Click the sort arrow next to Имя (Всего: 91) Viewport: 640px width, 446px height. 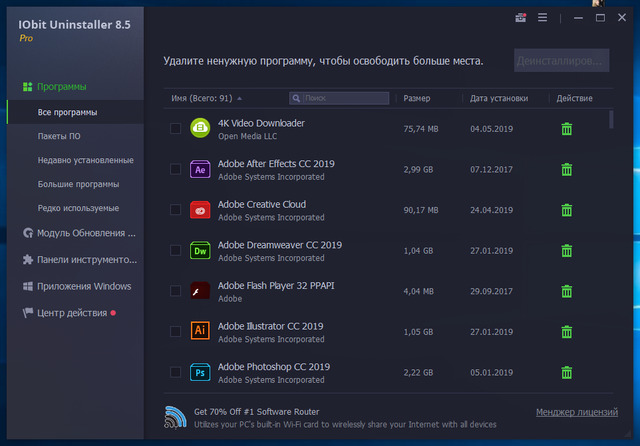point(240,99)
